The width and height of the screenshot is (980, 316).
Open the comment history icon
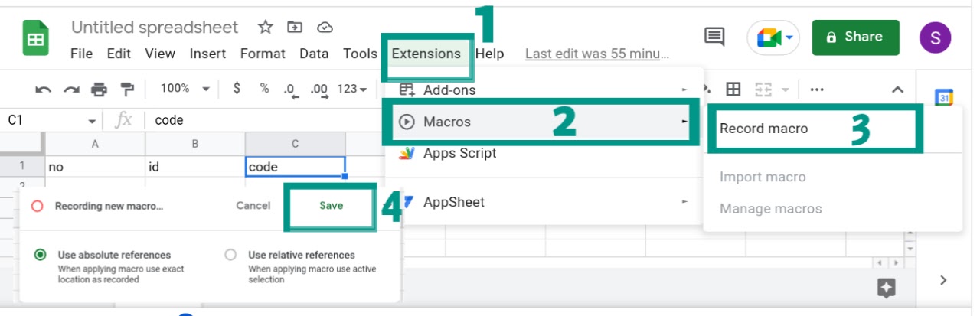point(714,37)
